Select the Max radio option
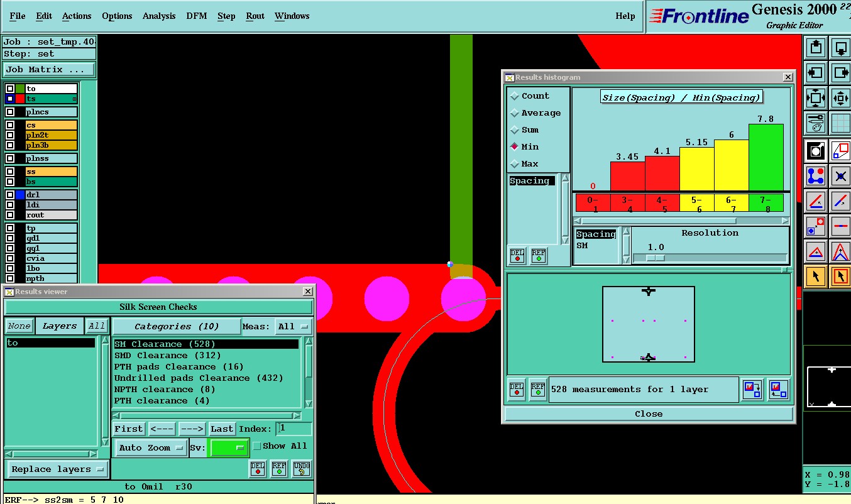Screen dimensions: 851x504 click(x=525, y=164)
